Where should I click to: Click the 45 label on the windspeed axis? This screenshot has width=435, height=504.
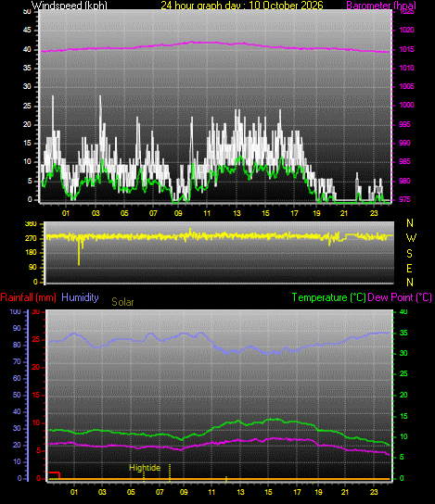coord(27,31)
